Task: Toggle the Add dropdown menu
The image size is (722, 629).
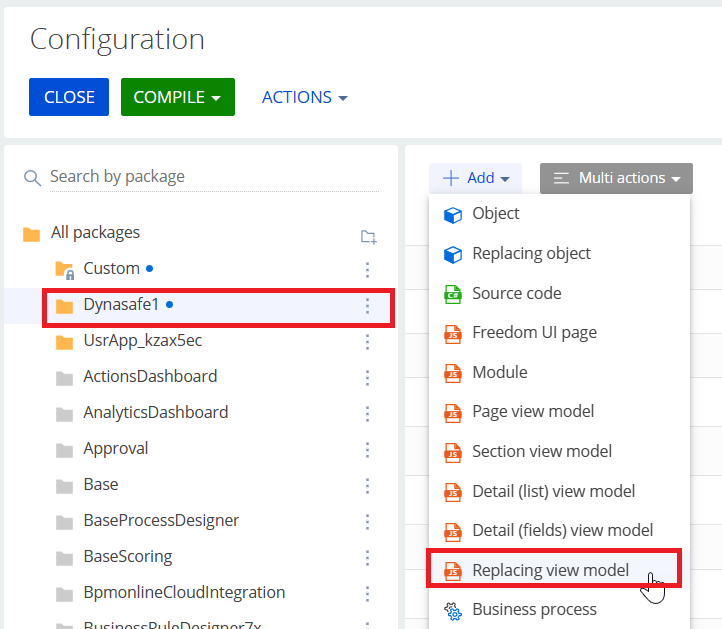Action: pos(476,178)
